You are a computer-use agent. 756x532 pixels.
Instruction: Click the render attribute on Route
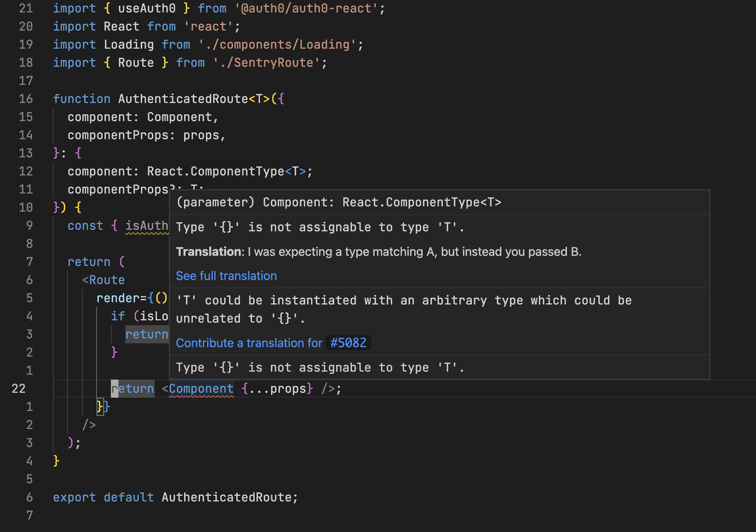tap(118, 298)
